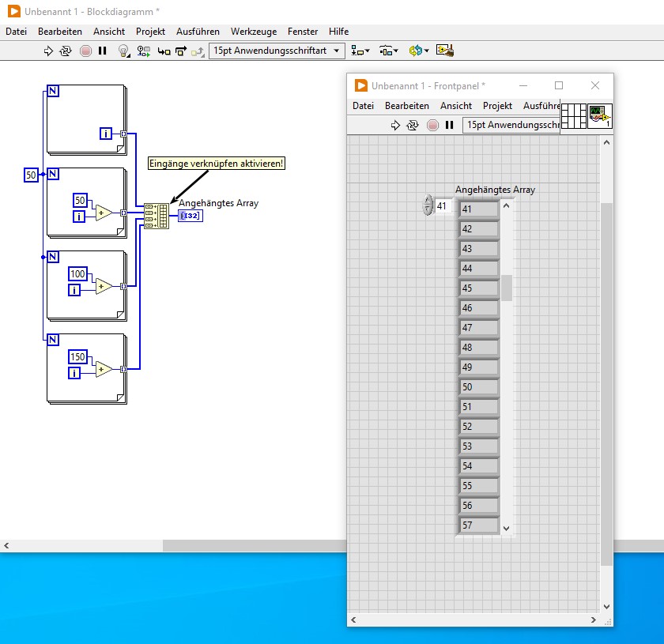Open the Werkzeuge menu
The height and width of the screenshot is (644, 664).
[253, 32]
